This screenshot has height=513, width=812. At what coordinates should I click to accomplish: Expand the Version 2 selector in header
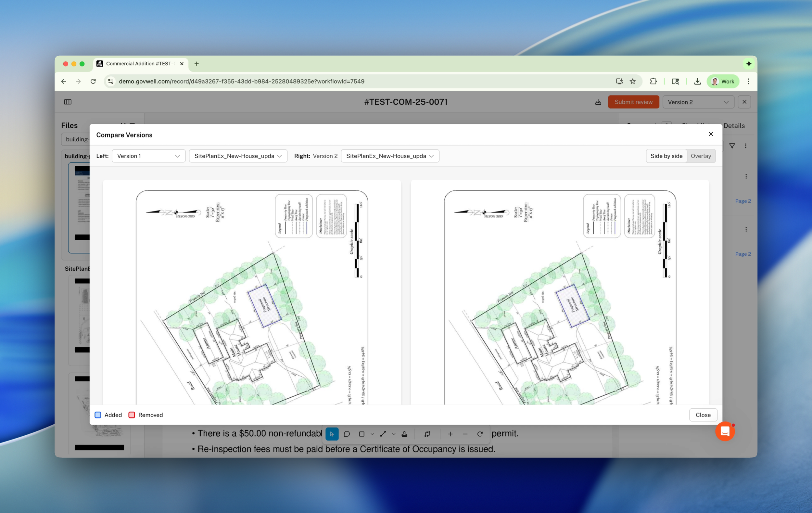698,102
